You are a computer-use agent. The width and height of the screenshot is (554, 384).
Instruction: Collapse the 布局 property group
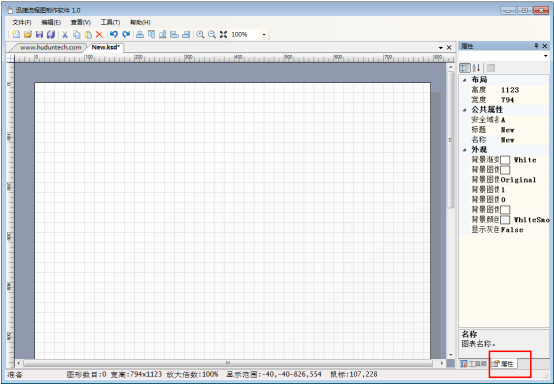pos(465,80)
